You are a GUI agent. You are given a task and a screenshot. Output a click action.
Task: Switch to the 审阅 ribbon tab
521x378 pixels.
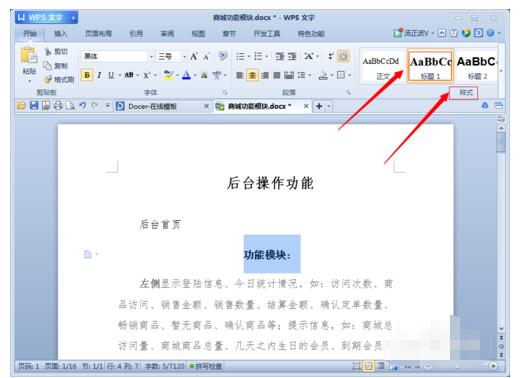167,33
